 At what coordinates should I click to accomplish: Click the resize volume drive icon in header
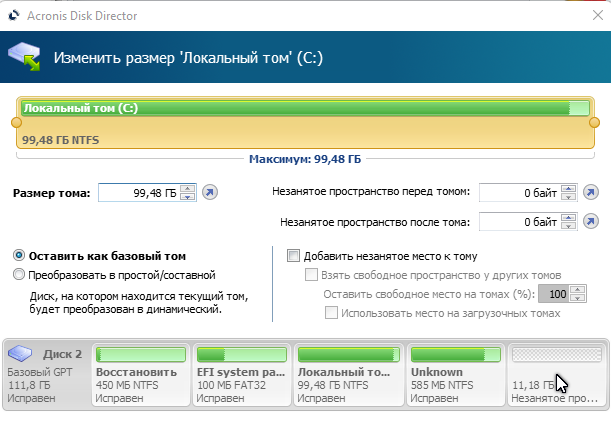pyautogui.click(x=24, y=57)
